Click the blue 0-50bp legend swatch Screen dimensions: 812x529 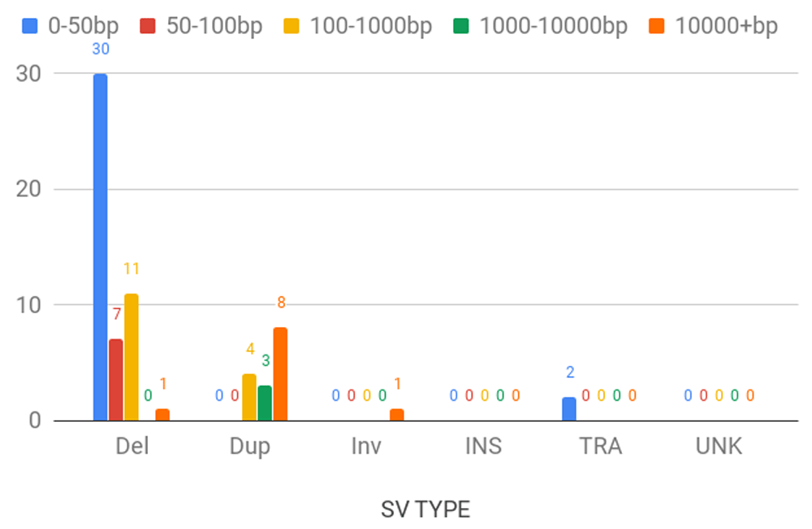coord(30,26)
